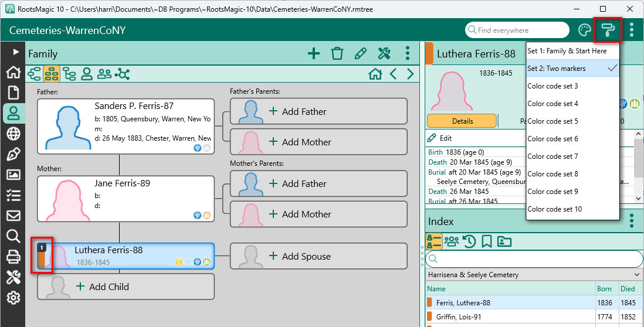Open the main three-dot menu in the header
Screen dimensions: 644x327
(x=632, y=30)
